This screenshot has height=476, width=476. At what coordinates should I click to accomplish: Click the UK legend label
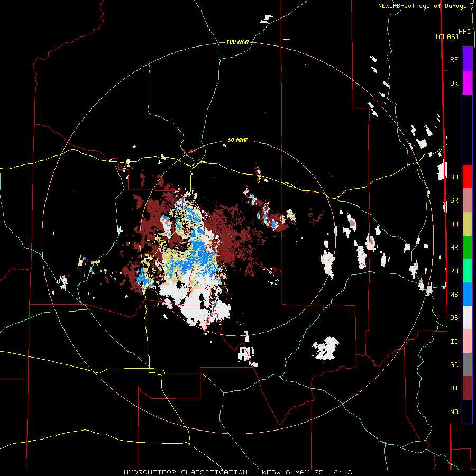pos(454,83)
